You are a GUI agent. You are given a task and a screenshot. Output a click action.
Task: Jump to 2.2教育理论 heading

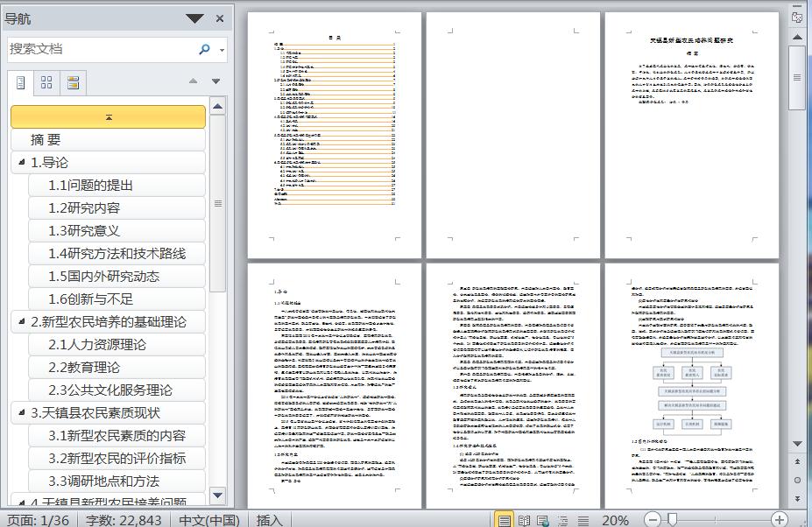tap(117, 368)
